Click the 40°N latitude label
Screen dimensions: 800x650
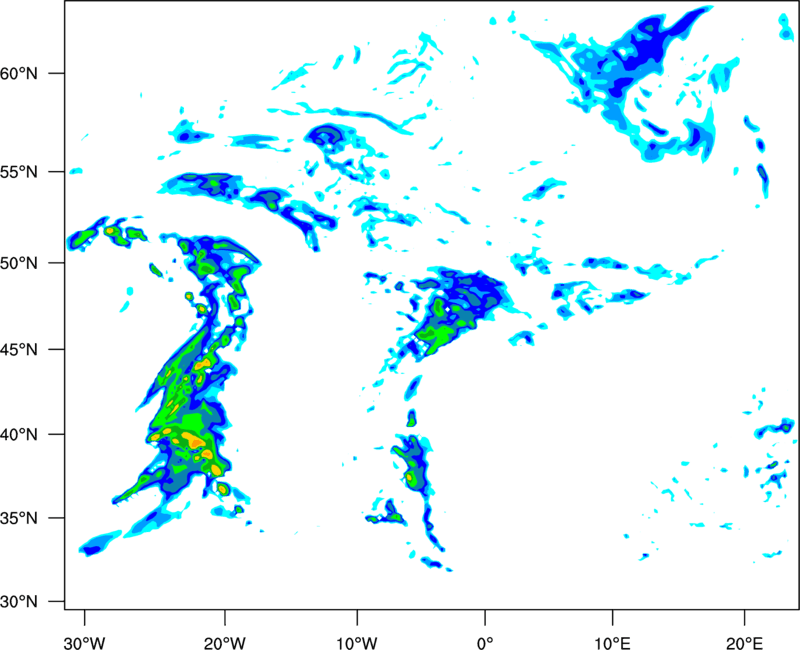click(19, 435)
